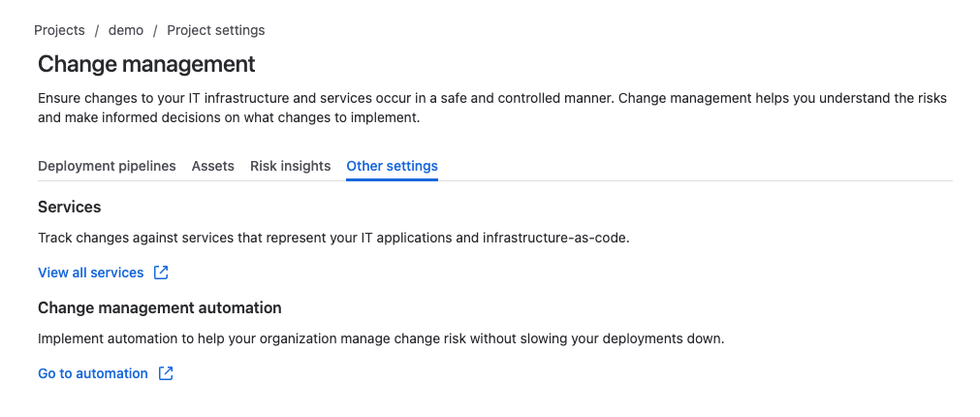
Task: Follow the Go to automation link
Action: point(93,373)
